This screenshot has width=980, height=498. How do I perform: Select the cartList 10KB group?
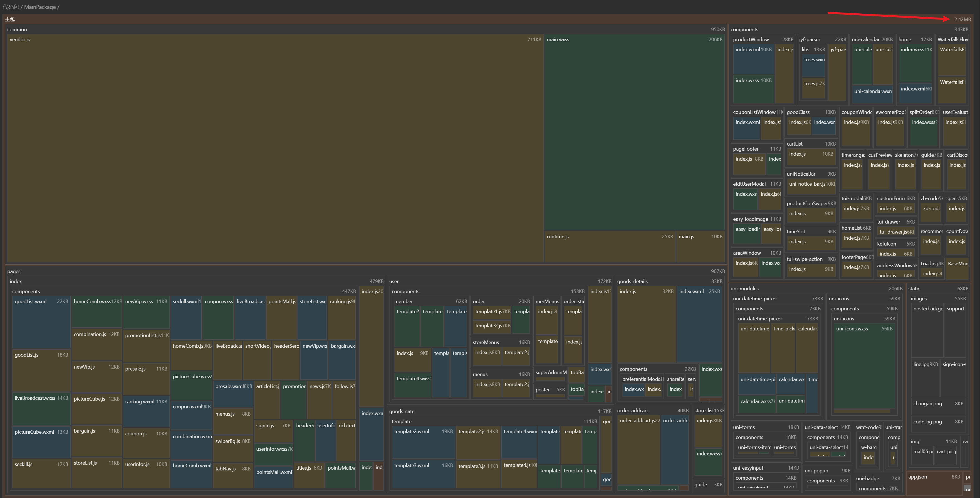tap(811, 144)
